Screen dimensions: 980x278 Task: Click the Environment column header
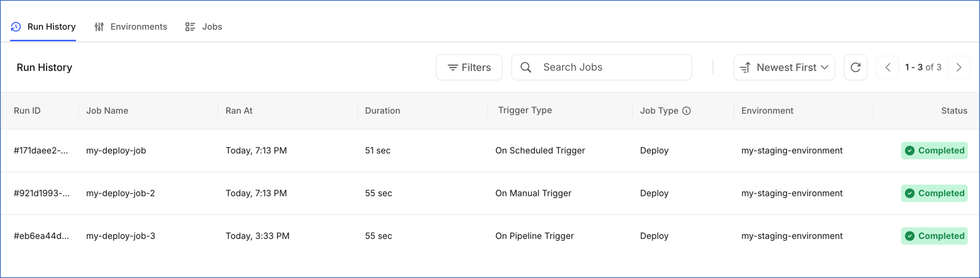[x=767, y=111]
